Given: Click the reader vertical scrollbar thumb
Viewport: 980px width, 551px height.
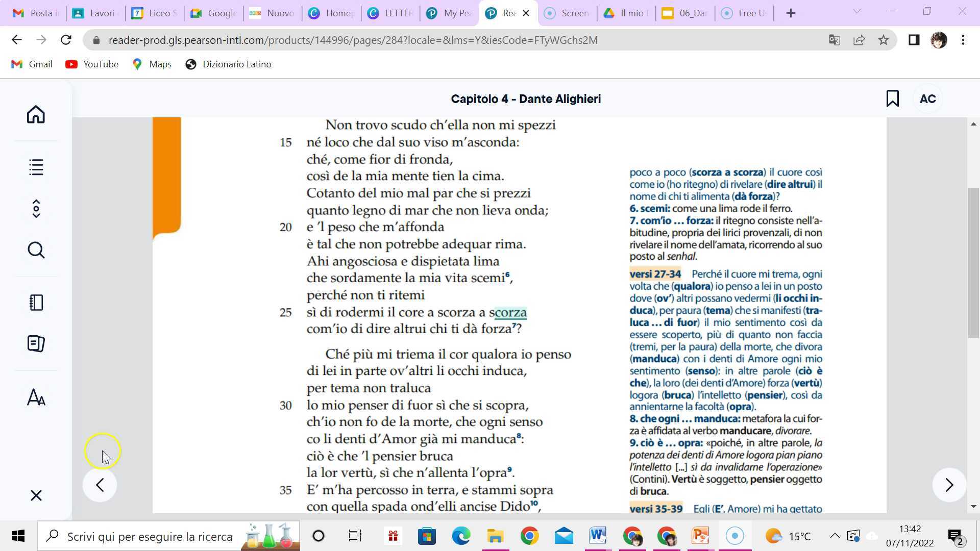Looking at the screenshot, I should [x=973, y=263].
